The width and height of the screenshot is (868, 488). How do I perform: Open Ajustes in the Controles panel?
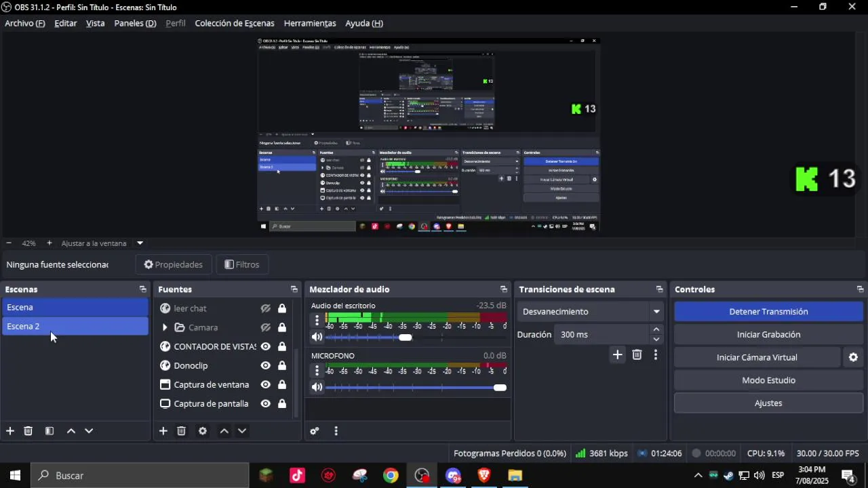tap(768, 403)
